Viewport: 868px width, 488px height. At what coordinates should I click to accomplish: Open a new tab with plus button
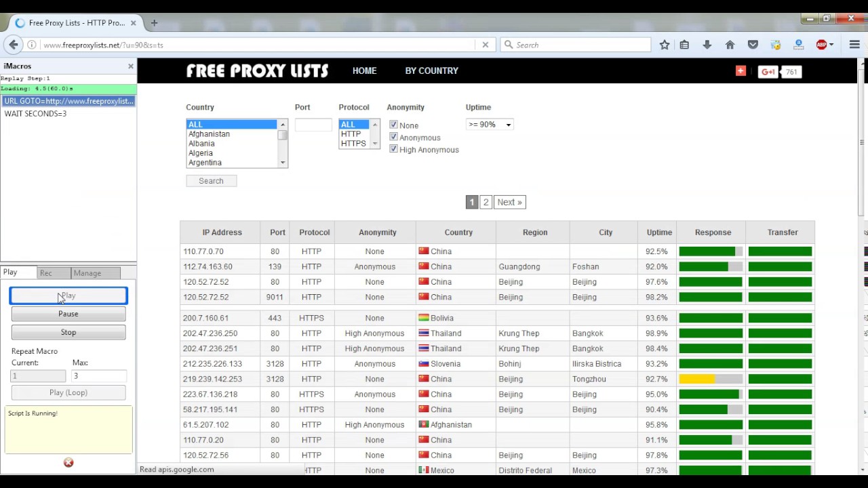(x=154, y=23)
